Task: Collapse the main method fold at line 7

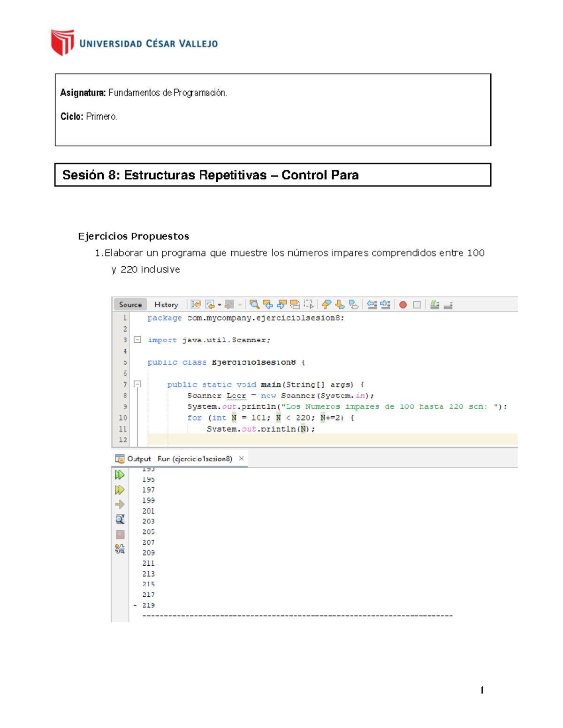Action: (137, 384)
